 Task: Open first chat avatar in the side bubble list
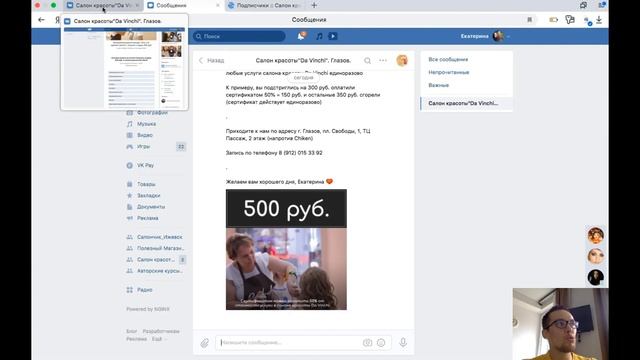click(596, 236)
